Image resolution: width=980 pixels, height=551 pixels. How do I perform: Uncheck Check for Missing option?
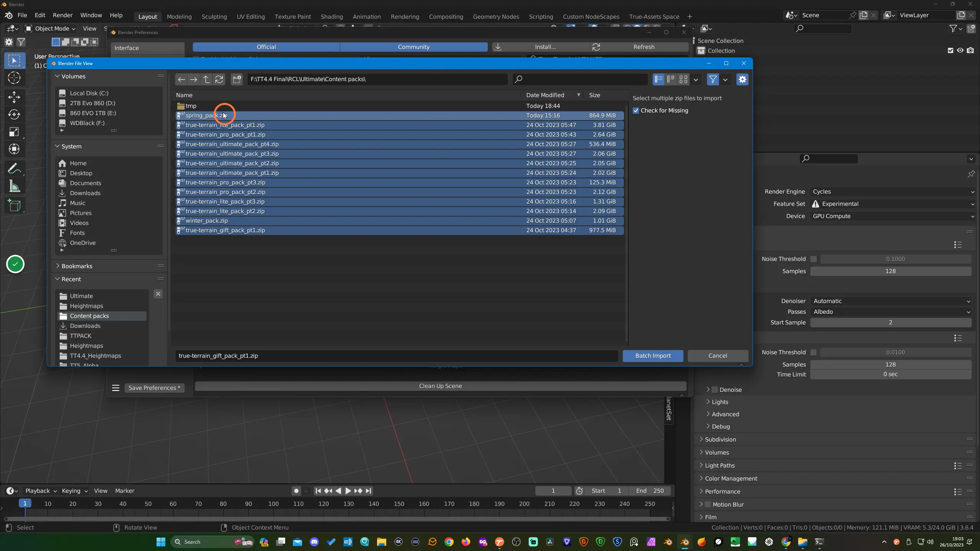point(636,111)
